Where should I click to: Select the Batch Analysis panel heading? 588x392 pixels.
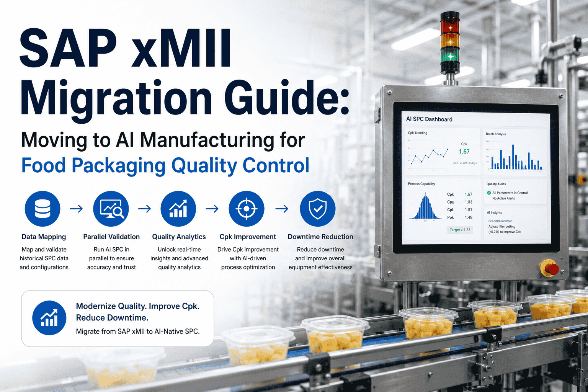coord(496,134)
